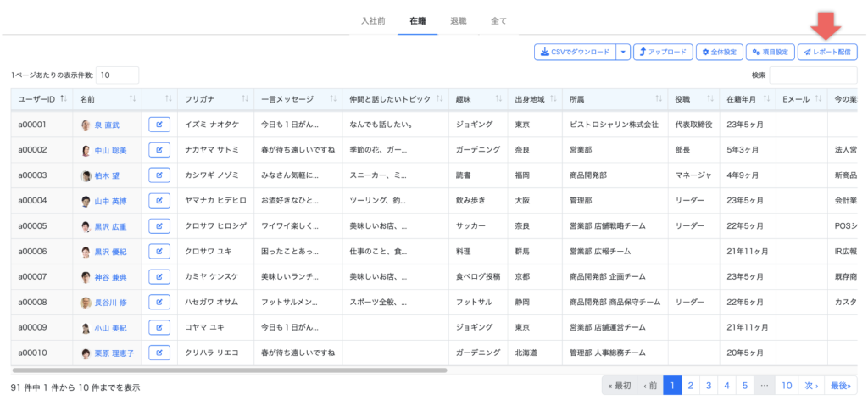The image size is (868, 406).
Task: Open avatar of 中山 聡美
Action: pos(86,151)
